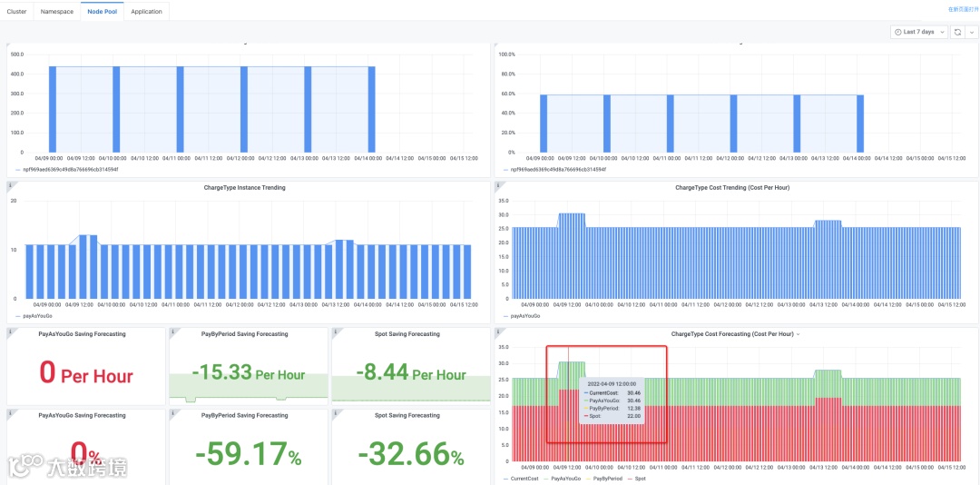980x485 pixels.
Task: Click info icon on PayByPeriod -15.33 Per Hour panel
Action: pos(172,331)
